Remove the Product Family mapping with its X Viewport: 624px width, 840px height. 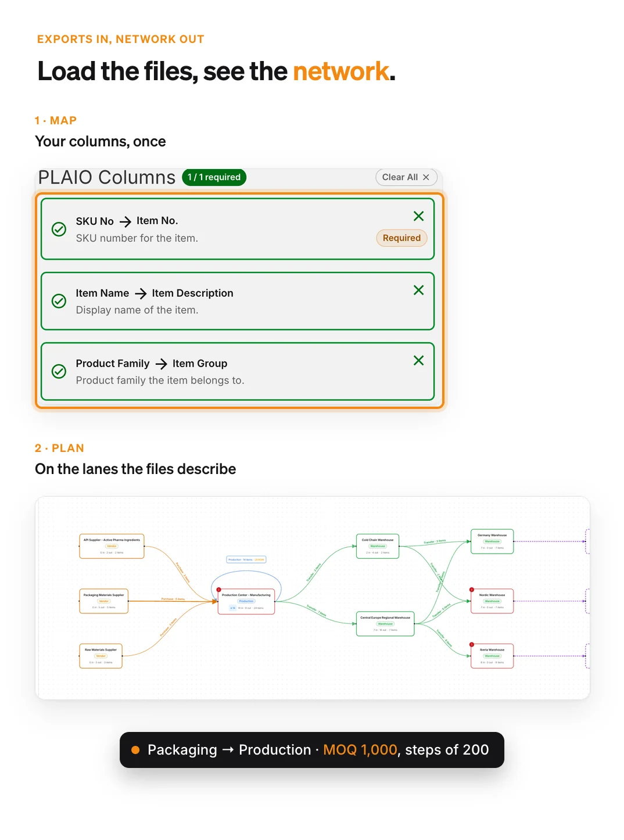tap(418, 360)
